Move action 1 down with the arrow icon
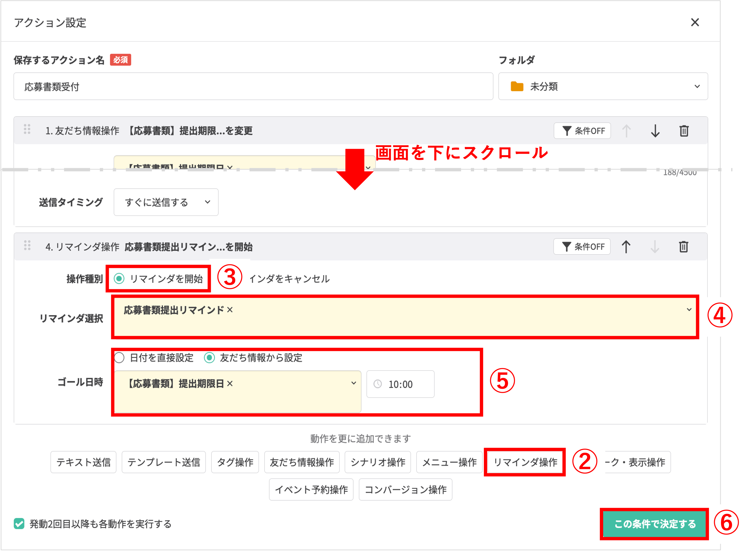 coord(655,131)
